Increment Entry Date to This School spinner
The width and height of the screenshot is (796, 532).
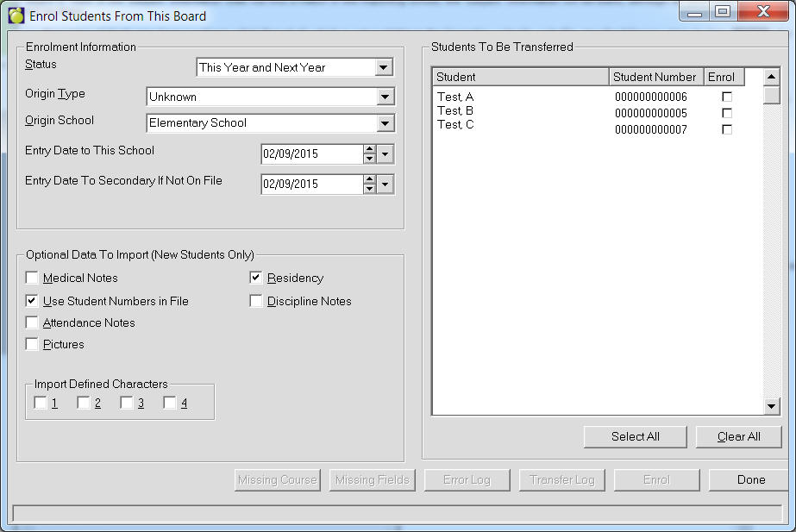369,150
